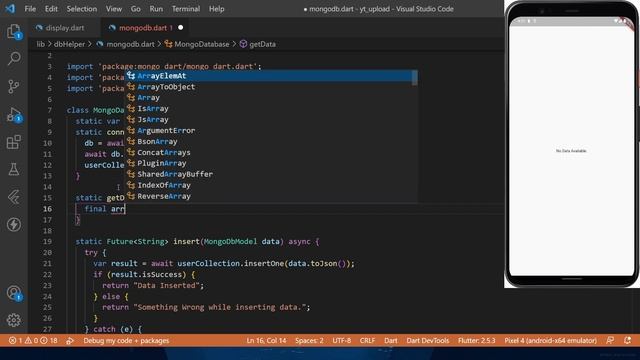Open the Extensions view icon
This screenshot has width=640, height=360.
click(x=13, y=142)
